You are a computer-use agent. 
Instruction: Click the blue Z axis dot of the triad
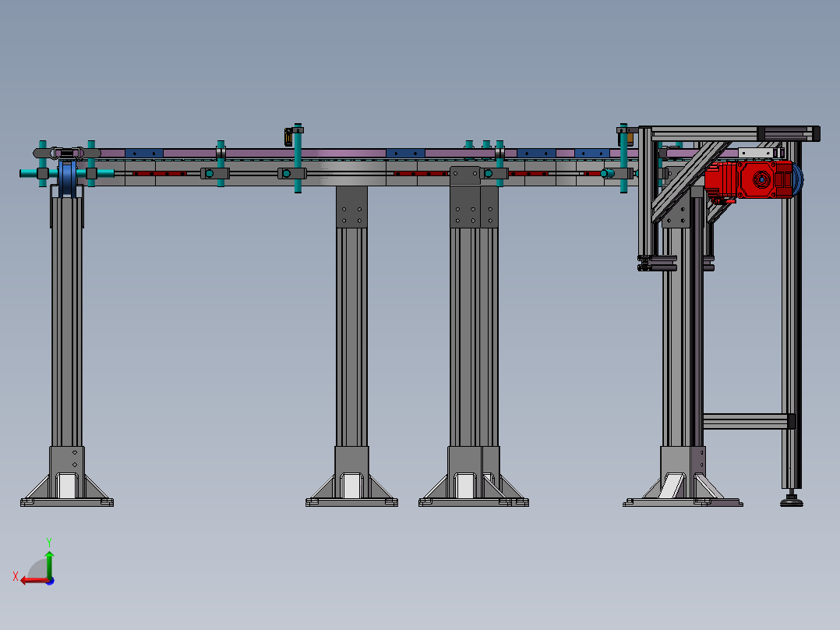(51, 581)
